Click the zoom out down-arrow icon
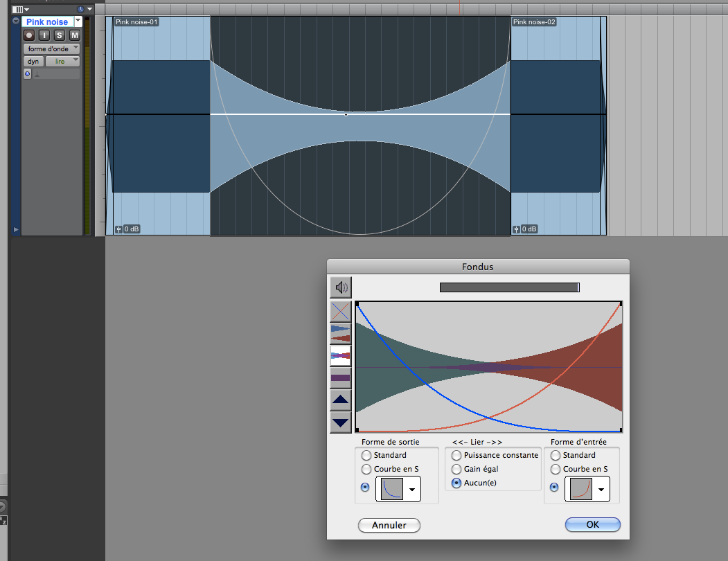The width and height of the screenshot is (728, 561). click(341, 422)
